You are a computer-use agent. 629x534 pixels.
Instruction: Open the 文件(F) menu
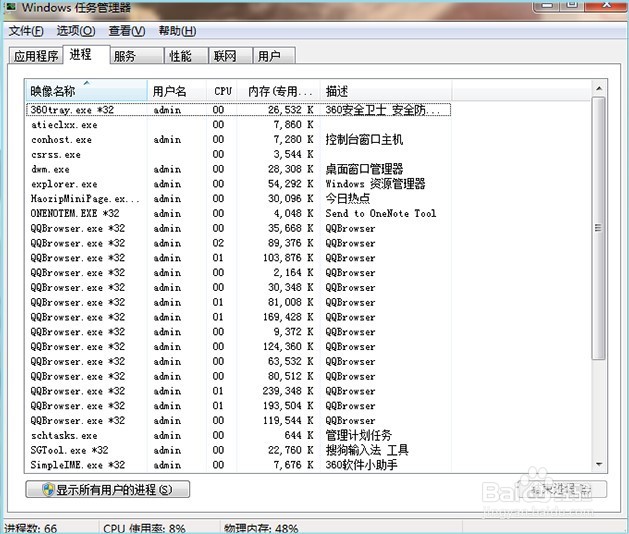(26, 31)
